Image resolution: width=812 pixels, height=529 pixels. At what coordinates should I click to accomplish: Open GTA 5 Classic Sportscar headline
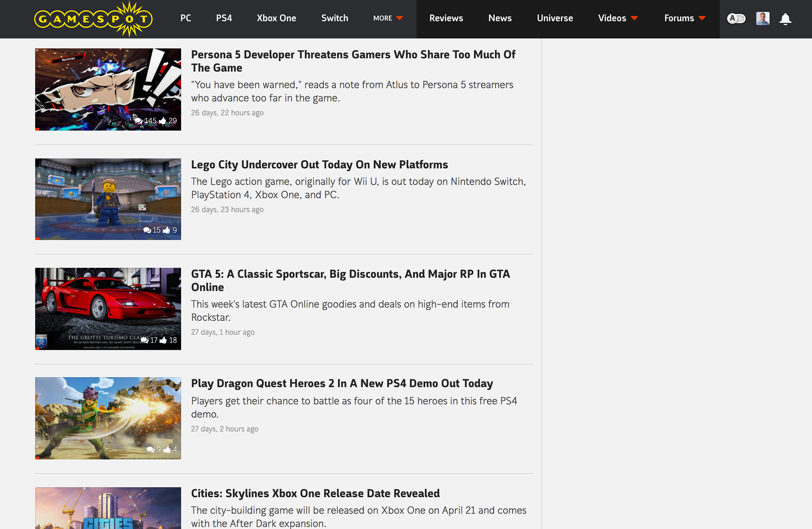351,281
